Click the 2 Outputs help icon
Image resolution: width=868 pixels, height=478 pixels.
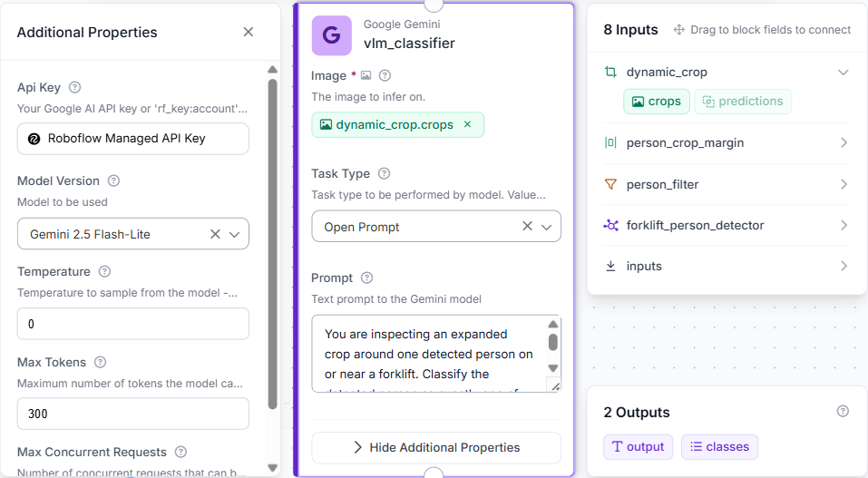tap(843, 411)
